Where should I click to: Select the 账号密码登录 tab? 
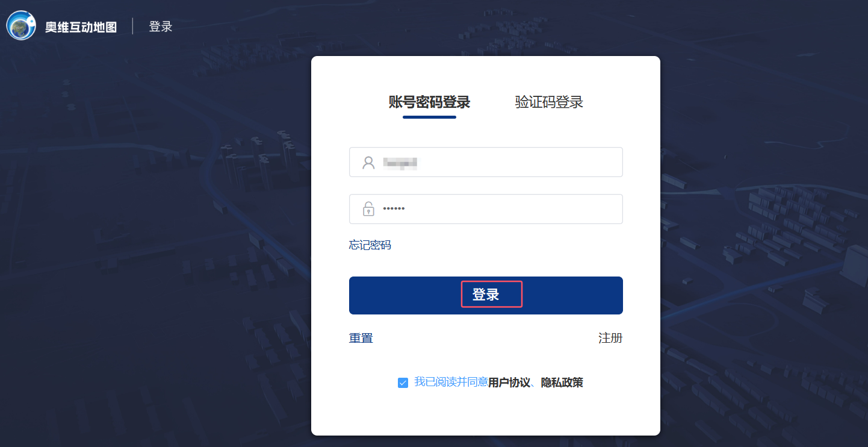[429, 102]
